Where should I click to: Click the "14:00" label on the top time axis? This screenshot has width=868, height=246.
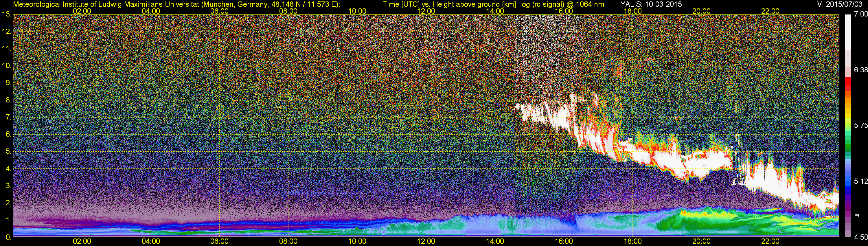tap(495, 11)
